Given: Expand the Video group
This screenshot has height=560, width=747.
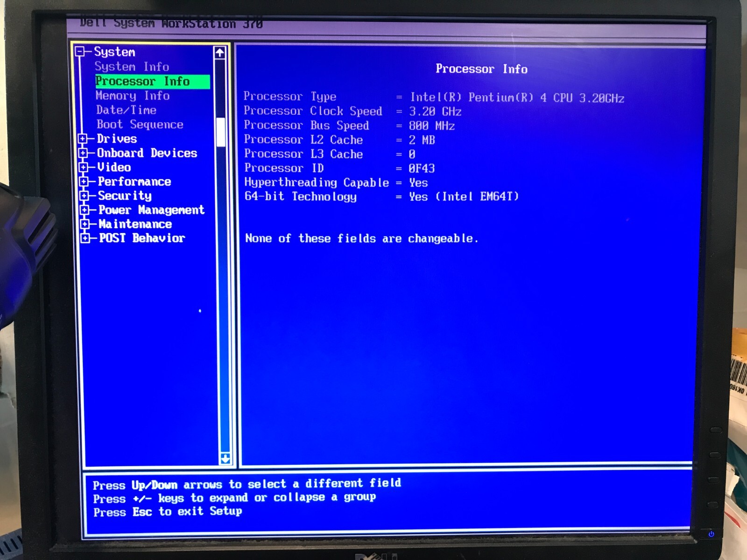Looking at the screenshot, I should tap(84, 168).
